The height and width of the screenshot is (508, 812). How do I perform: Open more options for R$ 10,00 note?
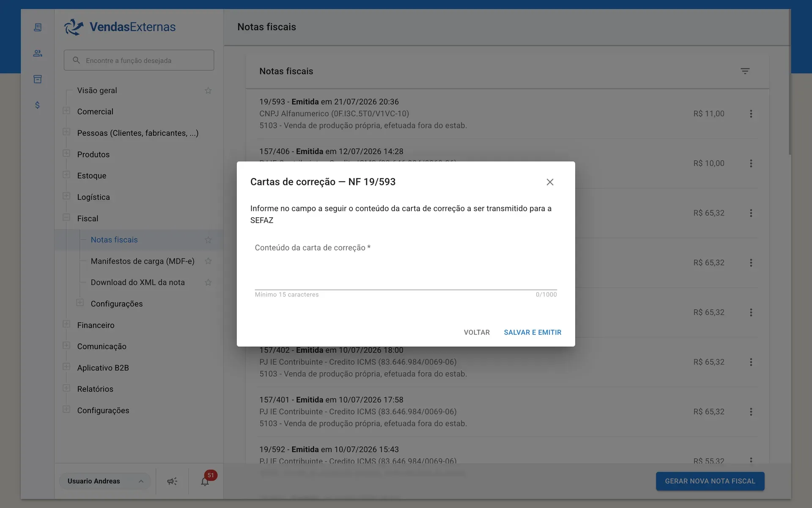(751, 163)
